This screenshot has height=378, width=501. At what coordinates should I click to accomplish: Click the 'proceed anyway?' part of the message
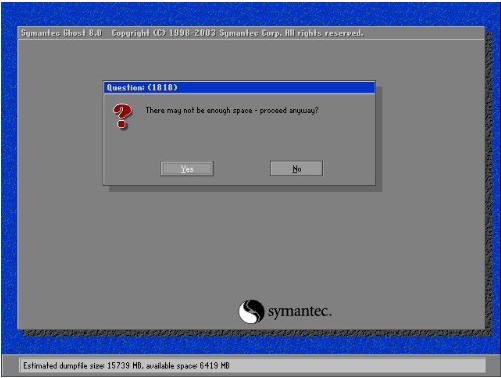289,110
